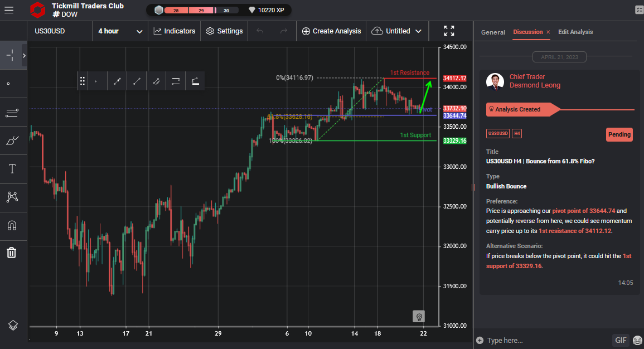Click the April 21, 2023 date separator
Screen dimensions: 644x349
(x=559, y=57)
